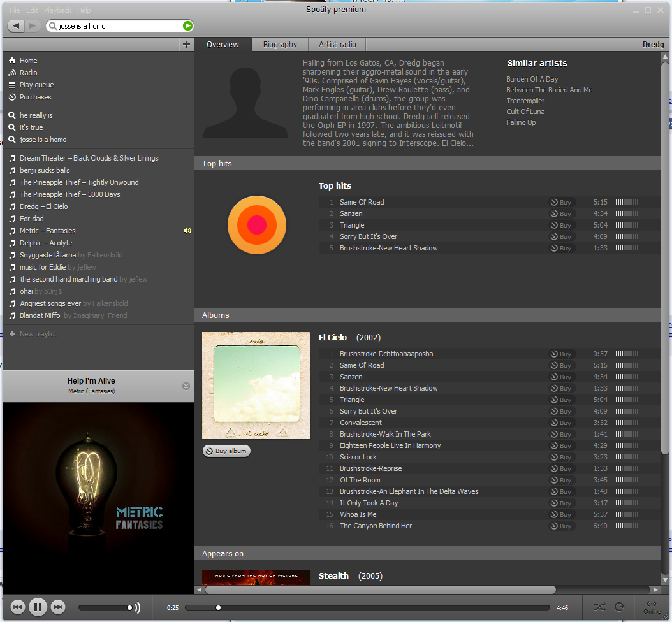Open Play queue in the sidebar
The image size is (672, 622).
coord(31,85)
